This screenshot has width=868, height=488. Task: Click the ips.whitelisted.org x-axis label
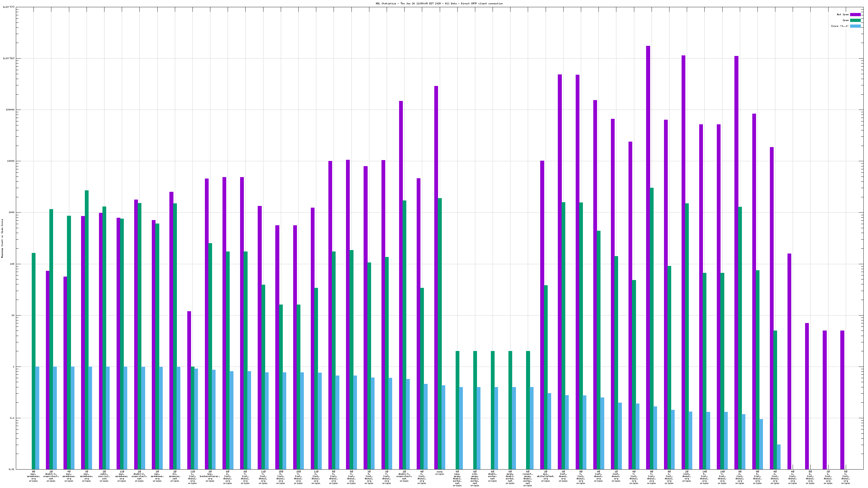[x=546, y=476]
